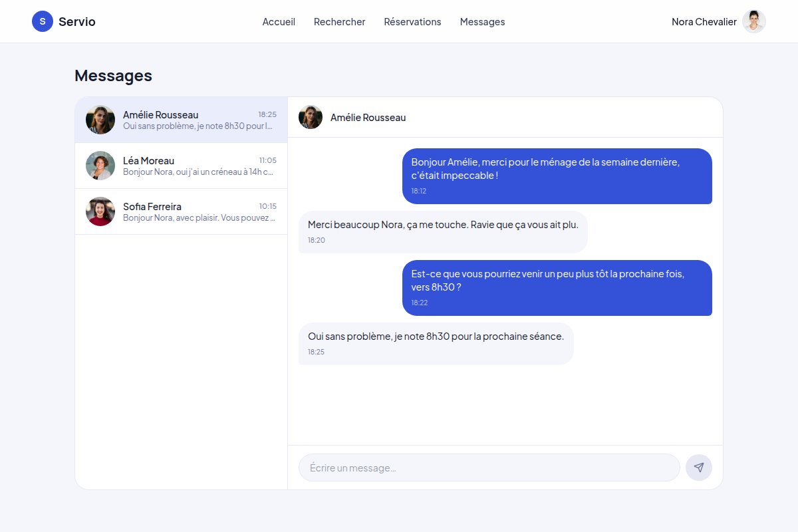Open the Rechercher nav item
This screenshot has width=798, height=532.
340,22
